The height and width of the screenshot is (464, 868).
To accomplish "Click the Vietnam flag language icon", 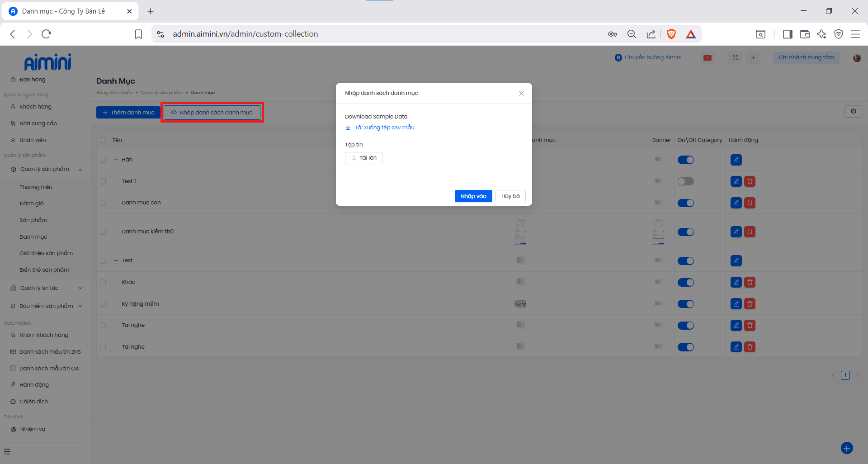I will click(x=708, y=57).
